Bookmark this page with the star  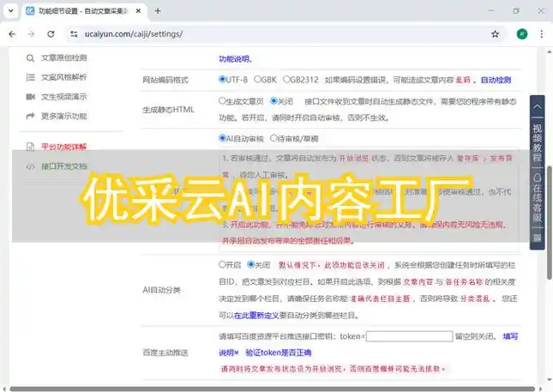[x=496, y=33]
